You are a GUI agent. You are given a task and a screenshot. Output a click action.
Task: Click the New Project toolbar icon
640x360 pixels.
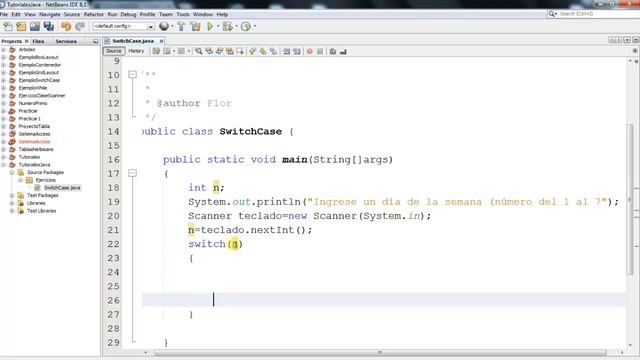pos(21,27)
